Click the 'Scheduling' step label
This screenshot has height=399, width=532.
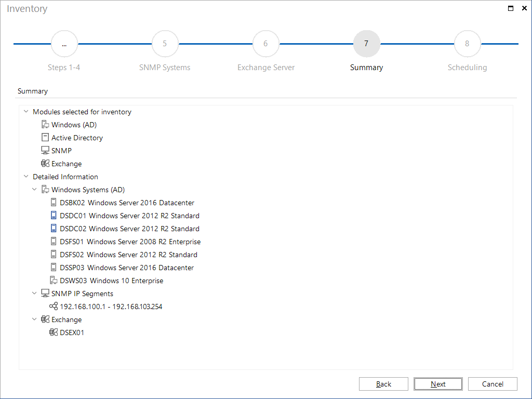(467, 68)
